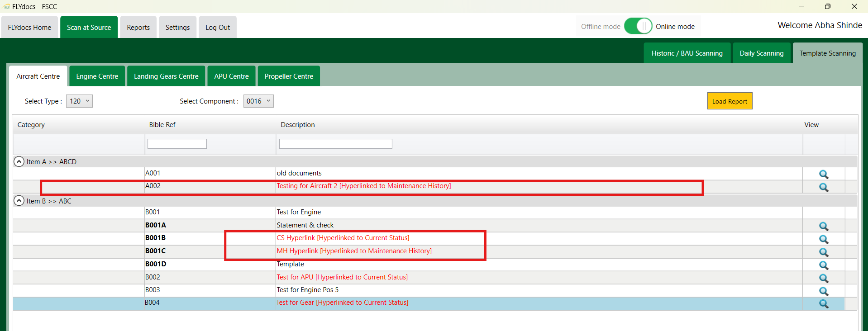
Task: Switch to Engine Centre tab
Action: coord(97,76)
